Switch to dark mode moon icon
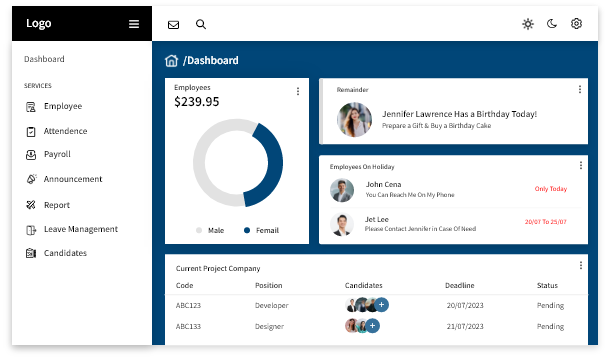Viewport: 607px width, 360px height. tap(552, 24)
